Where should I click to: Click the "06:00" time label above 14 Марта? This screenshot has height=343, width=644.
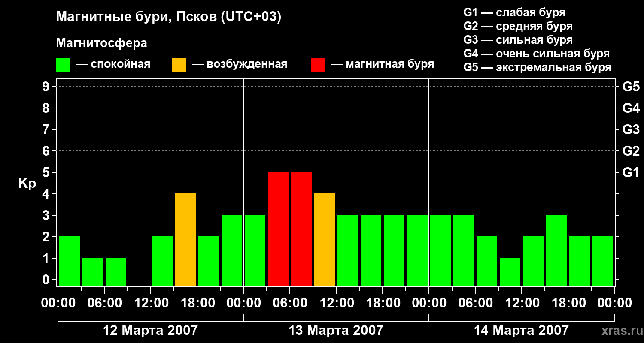(x=475, y=303)
